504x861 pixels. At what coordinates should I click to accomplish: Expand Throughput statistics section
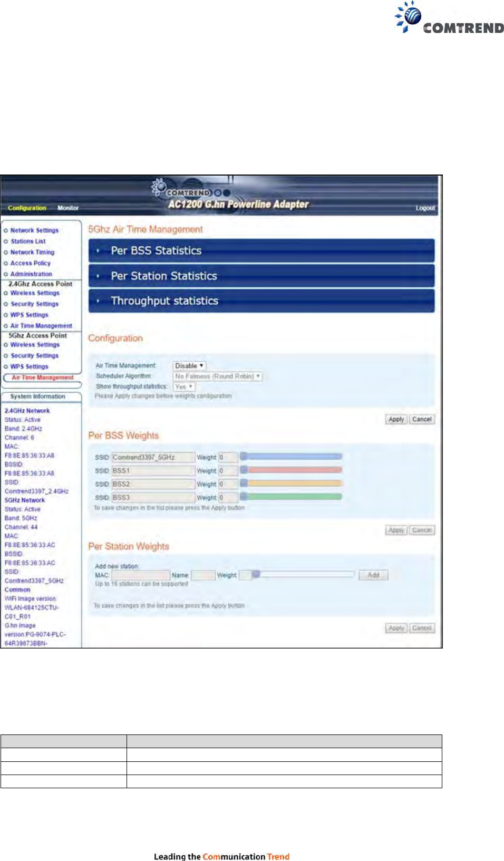[x=261, y=301]
